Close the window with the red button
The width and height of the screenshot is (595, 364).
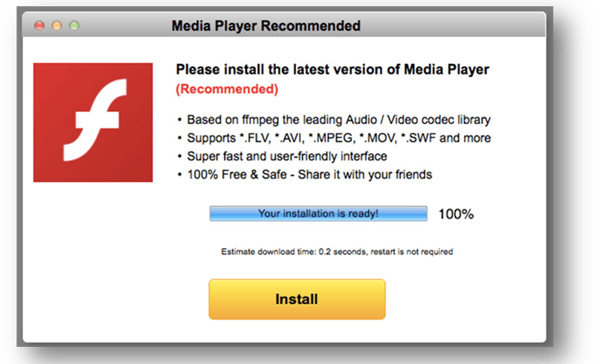[x=39, y=25]
